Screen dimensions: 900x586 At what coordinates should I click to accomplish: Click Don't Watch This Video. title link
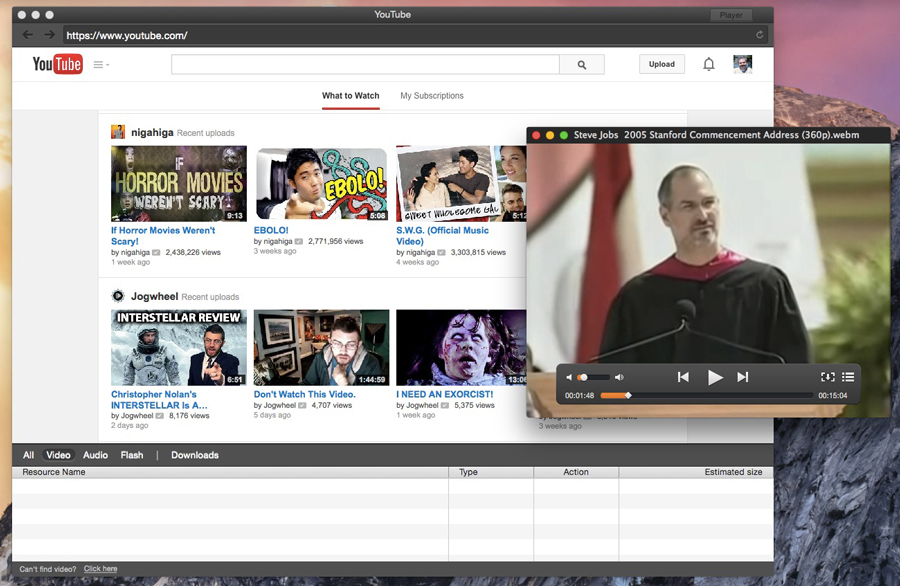coord(305,394)
